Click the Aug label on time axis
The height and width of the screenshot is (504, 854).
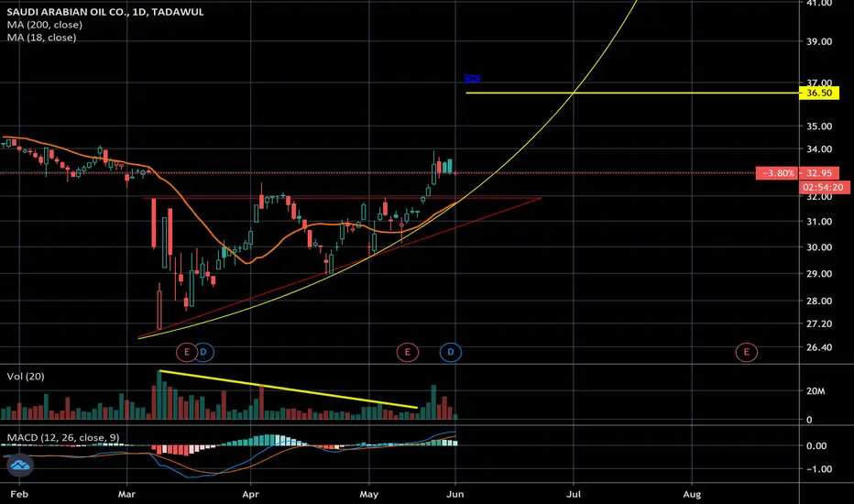click(692, 495)
